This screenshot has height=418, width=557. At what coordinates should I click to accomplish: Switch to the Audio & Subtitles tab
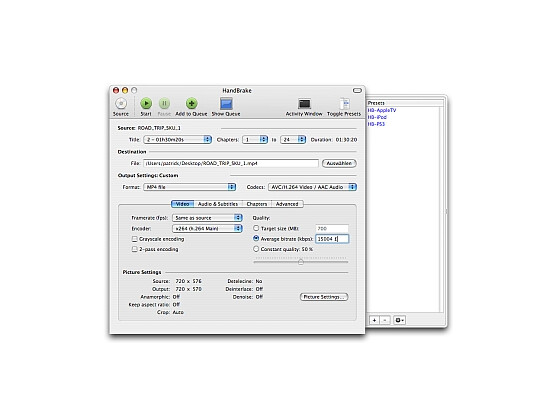tap(218, 204)
